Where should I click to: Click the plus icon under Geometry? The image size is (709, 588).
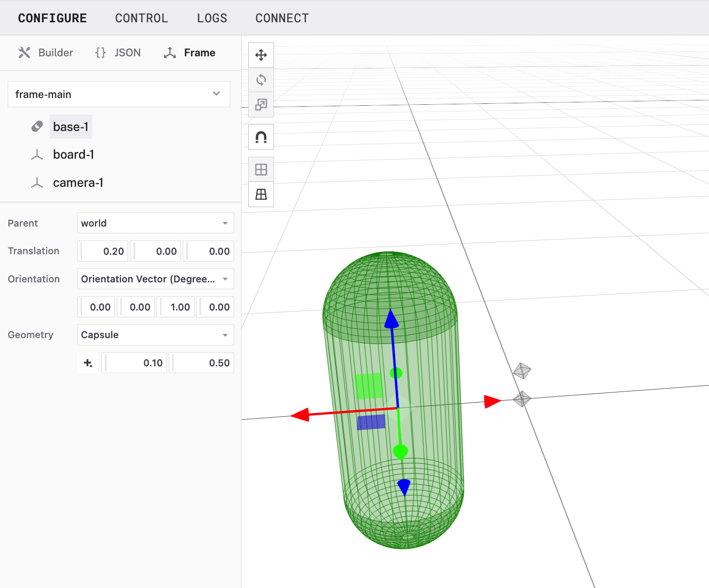[x=88, y=363]
